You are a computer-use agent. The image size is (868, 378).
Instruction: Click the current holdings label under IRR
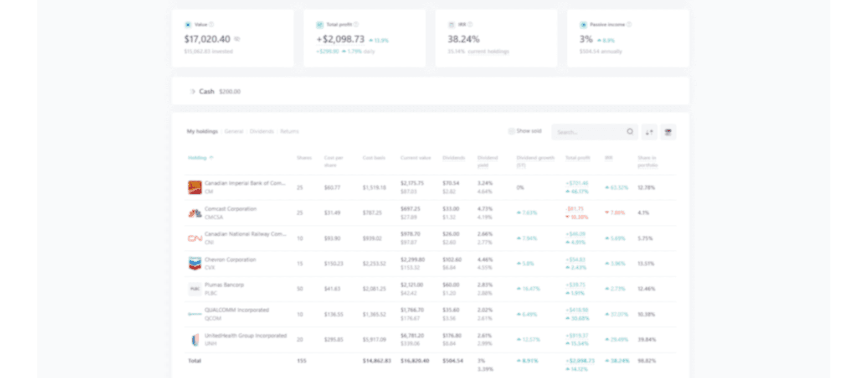488,52
